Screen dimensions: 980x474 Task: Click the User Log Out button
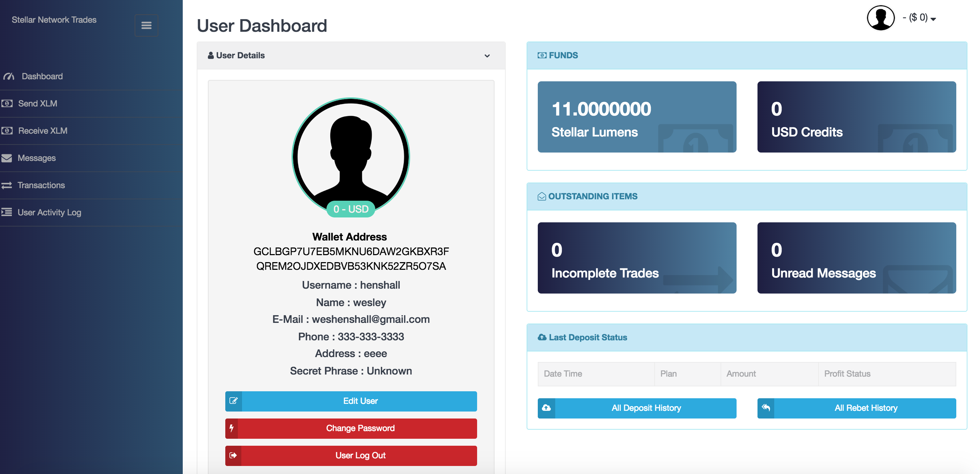point(360,456)
